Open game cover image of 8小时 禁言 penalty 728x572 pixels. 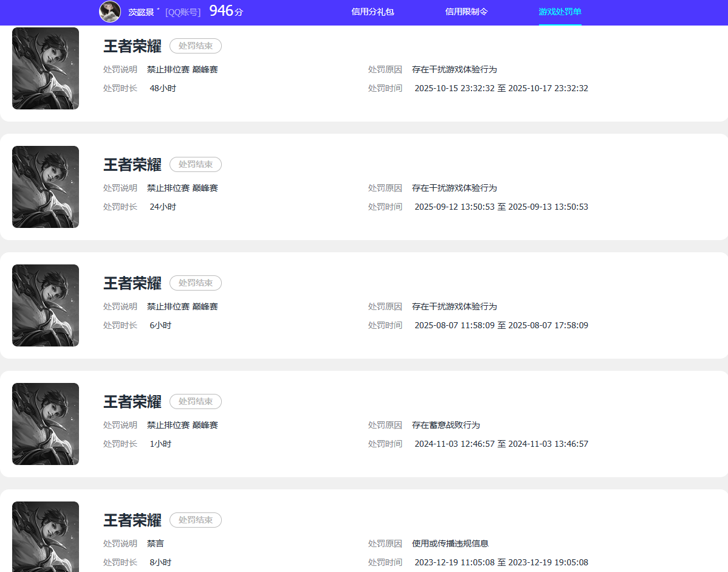(46, 537)
